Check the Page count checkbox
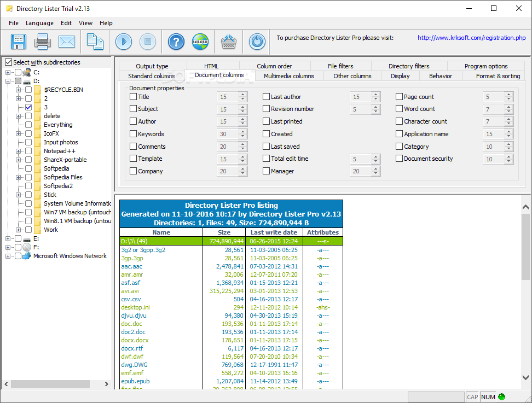 399,97
